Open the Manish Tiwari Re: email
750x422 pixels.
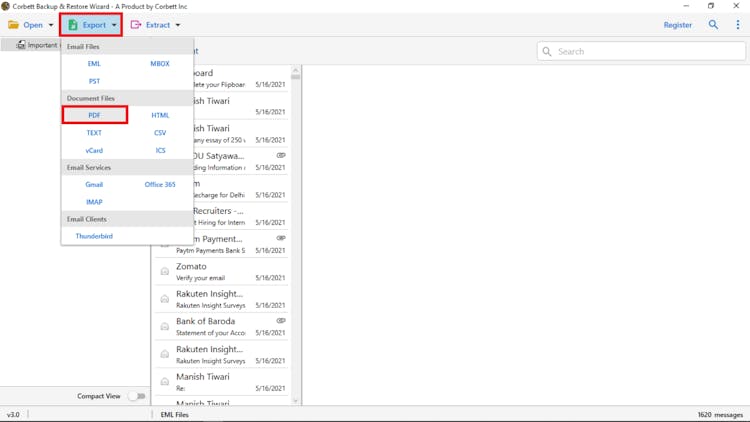[x=221, y=382]
